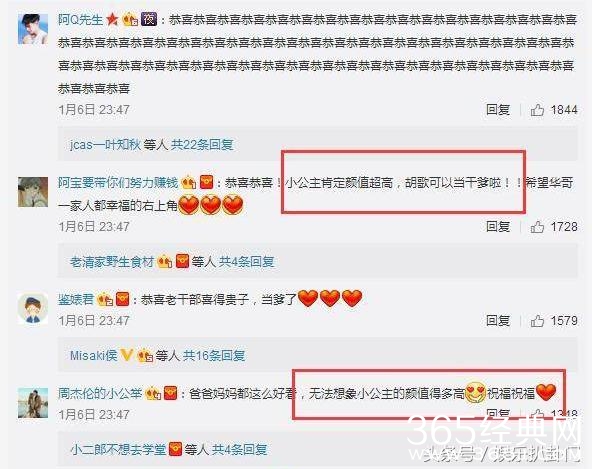592x469 pixels.
Task: Reply to 阿Q先生's comment via 回复
Action: [498, 110]
